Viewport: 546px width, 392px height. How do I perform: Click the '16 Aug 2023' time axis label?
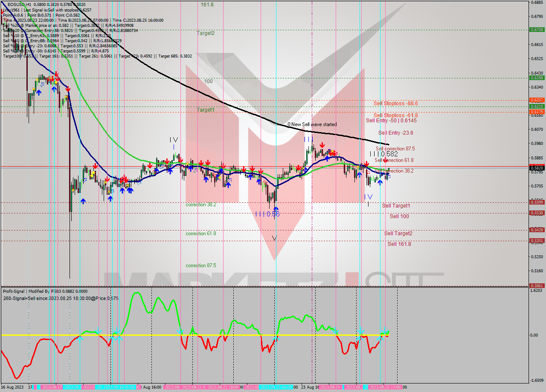(12, 387)
